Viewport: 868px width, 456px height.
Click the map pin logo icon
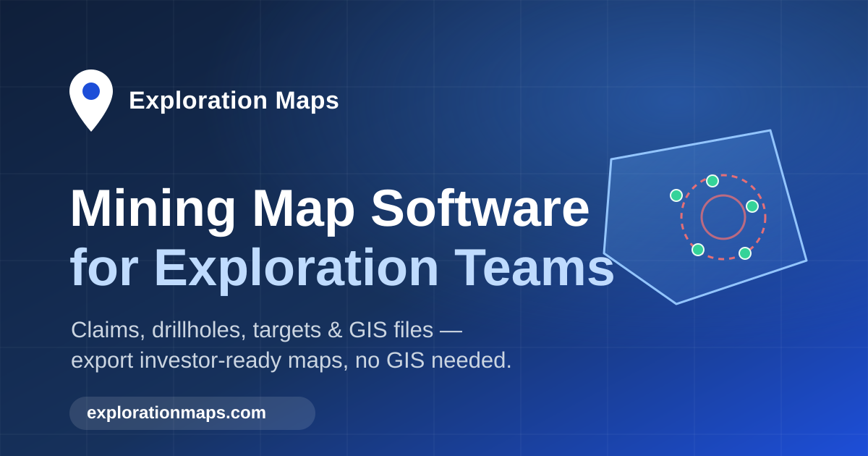coord(91,100)
